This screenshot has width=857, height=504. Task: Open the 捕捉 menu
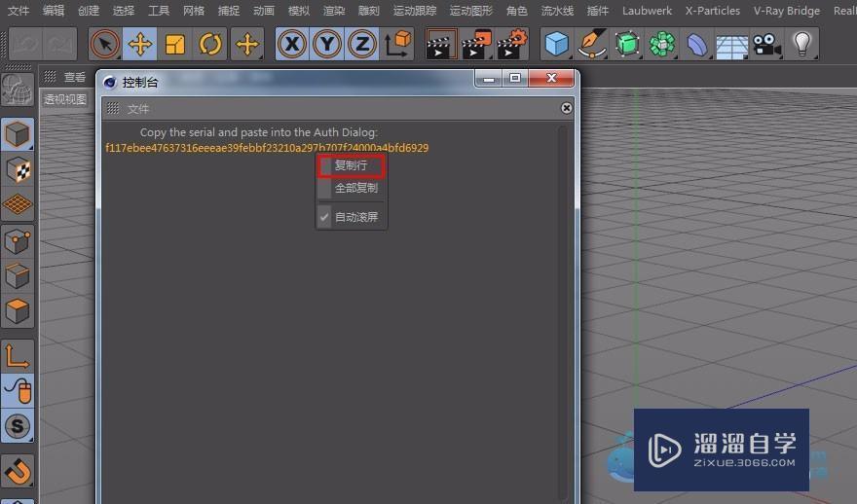[229, 11]
